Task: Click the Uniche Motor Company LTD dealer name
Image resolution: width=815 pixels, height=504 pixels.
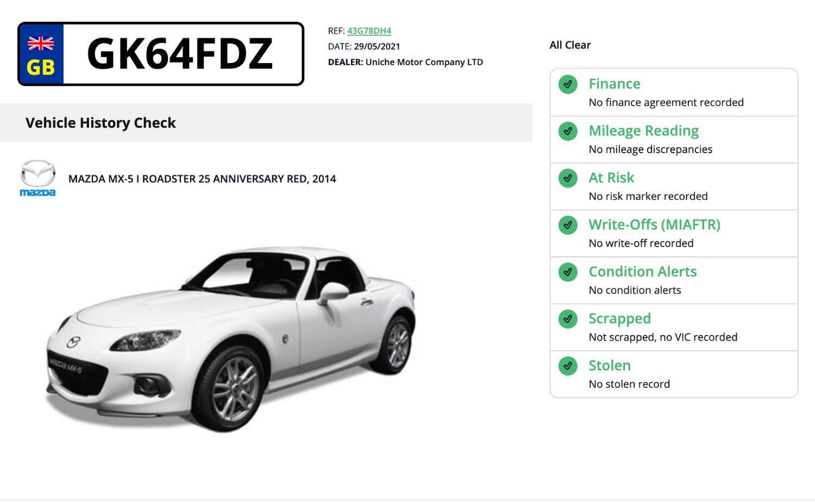Action: tap(424, 62)
